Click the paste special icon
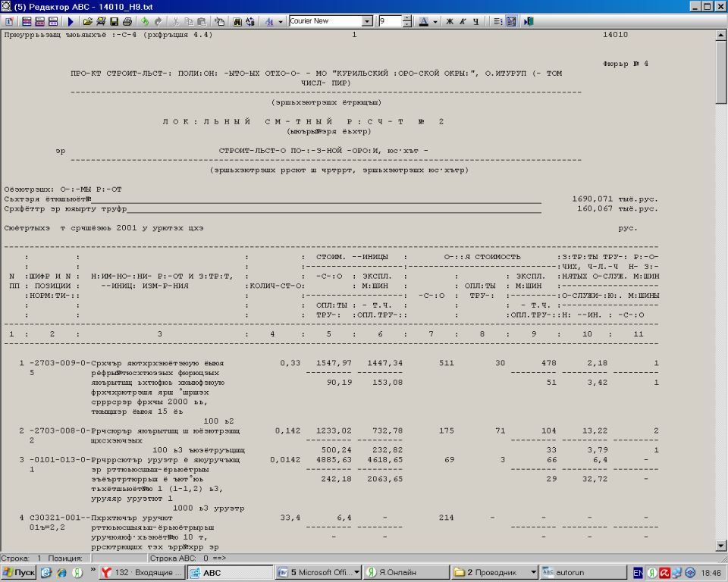 click(219, 21)
